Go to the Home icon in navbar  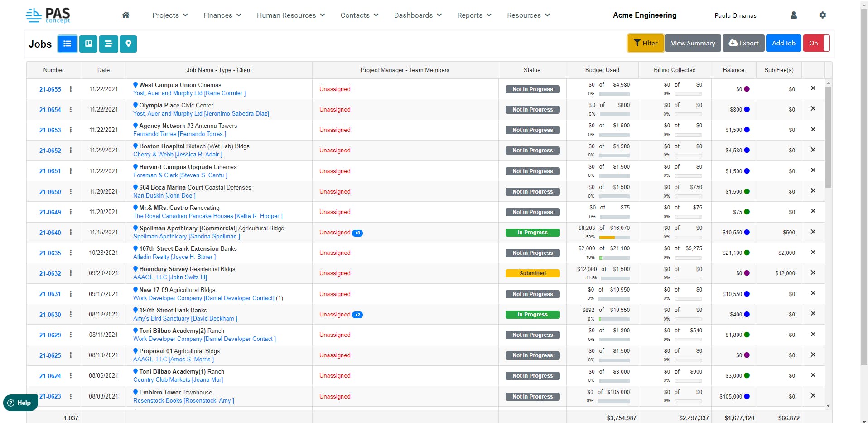[x=125, y=15]
